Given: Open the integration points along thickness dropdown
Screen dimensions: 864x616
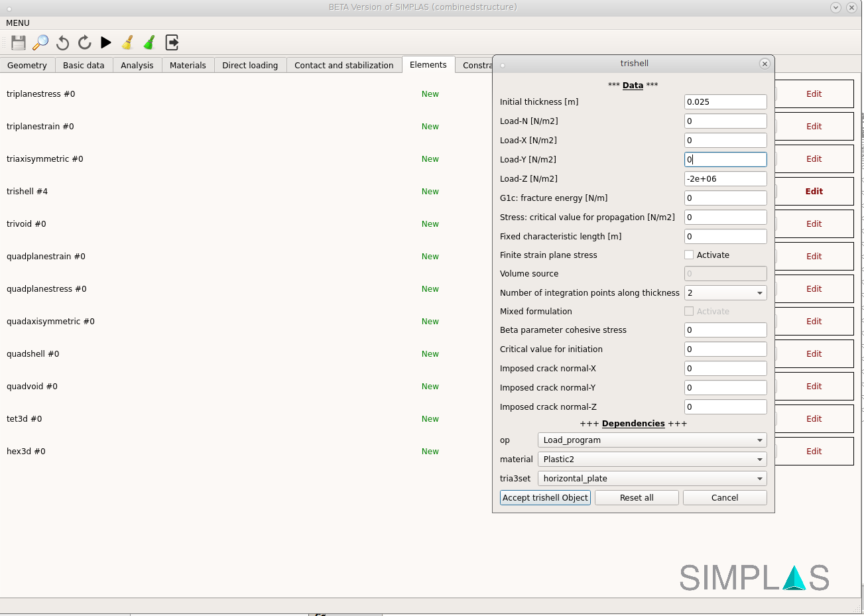Looking at the screenshot, I should (725, 292).
